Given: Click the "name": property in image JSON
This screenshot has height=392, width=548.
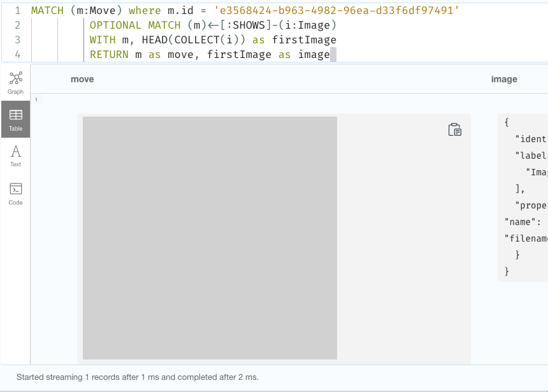Looking at the screenshot, I should (523, 222).
